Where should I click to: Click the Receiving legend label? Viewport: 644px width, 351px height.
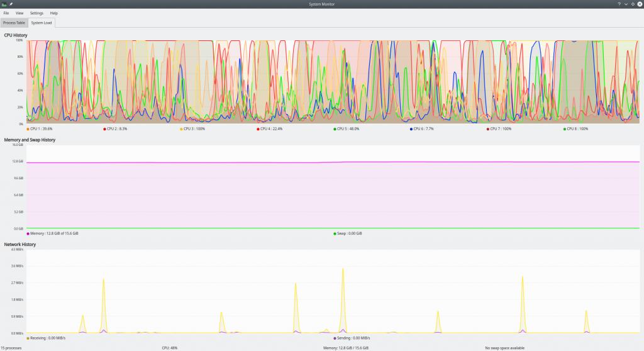48,338
